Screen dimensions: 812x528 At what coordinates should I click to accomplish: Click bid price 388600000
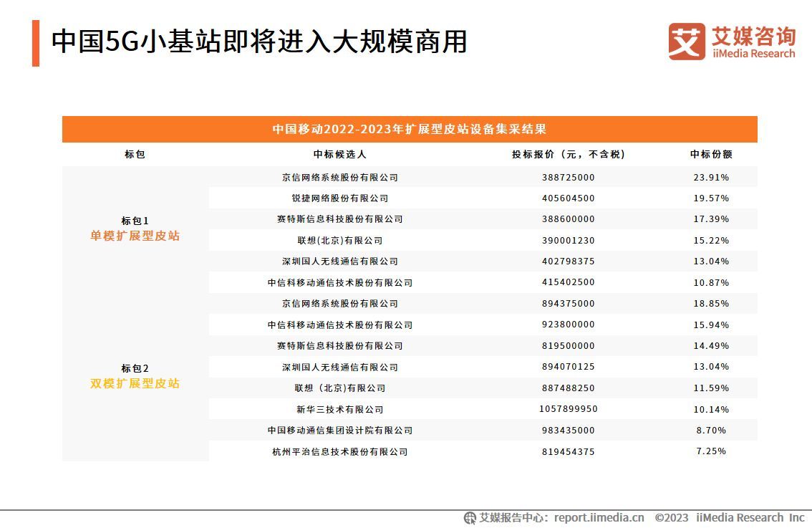pos(569,219)
